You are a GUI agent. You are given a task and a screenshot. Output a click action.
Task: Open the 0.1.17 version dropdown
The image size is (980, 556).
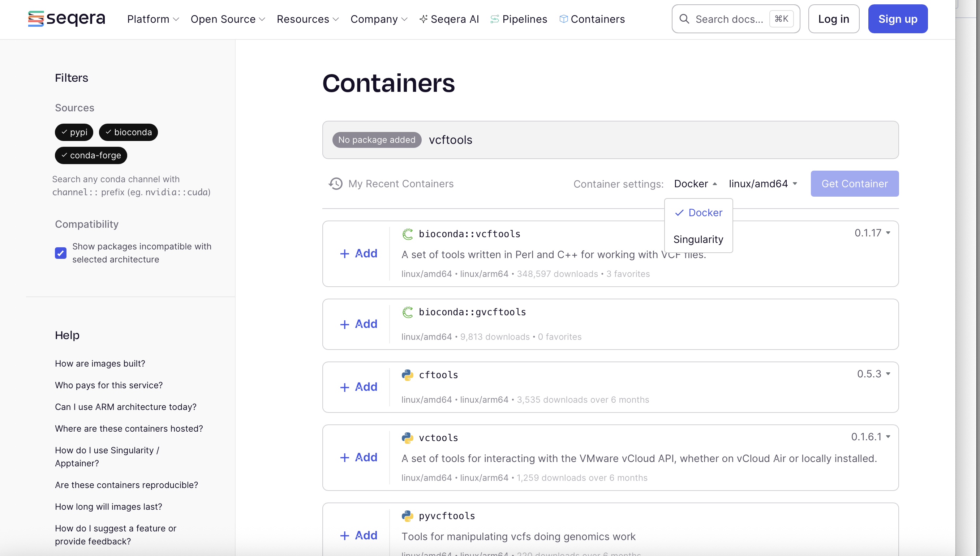872,233
